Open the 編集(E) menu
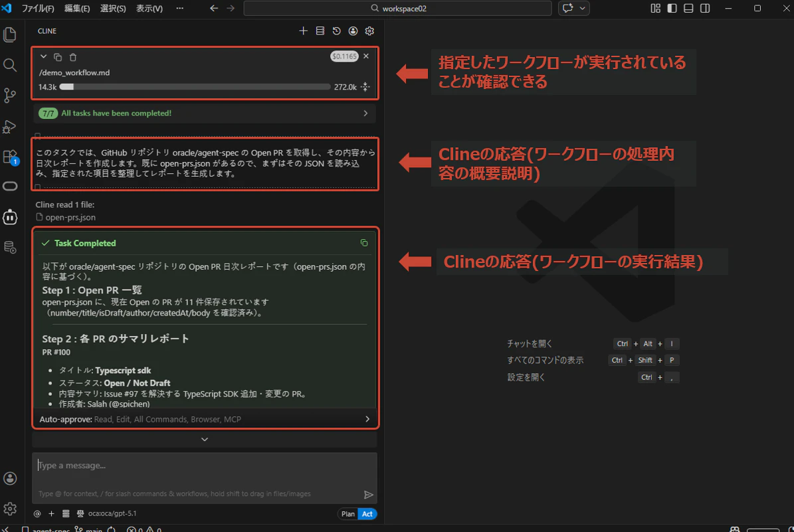The image size is (794, 532). click(77, 9)
